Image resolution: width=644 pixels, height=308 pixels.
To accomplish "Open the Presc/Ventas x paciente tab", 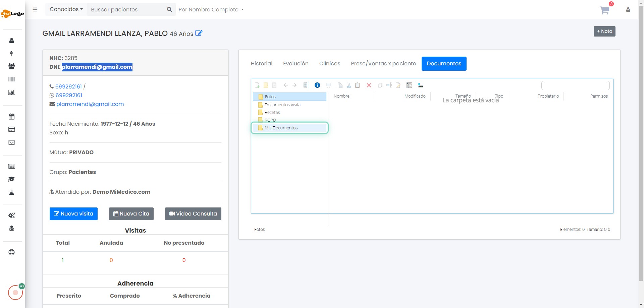I will [x=383, y=64].
